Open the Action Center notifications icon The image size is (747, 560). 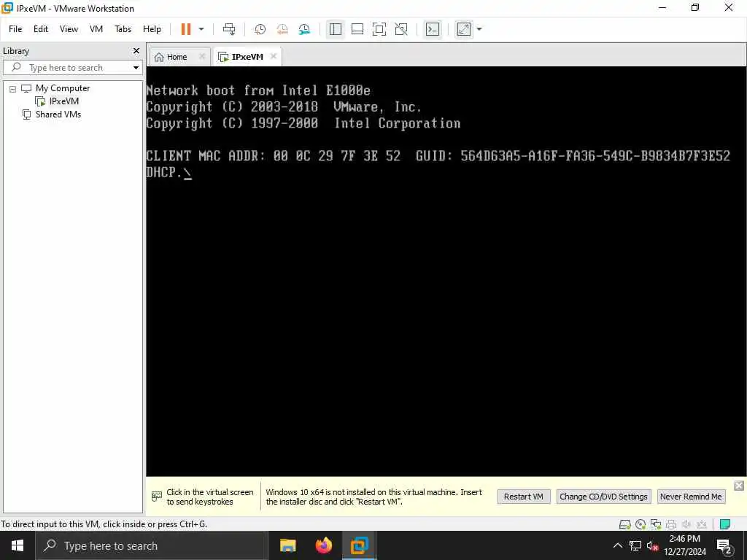724,545
